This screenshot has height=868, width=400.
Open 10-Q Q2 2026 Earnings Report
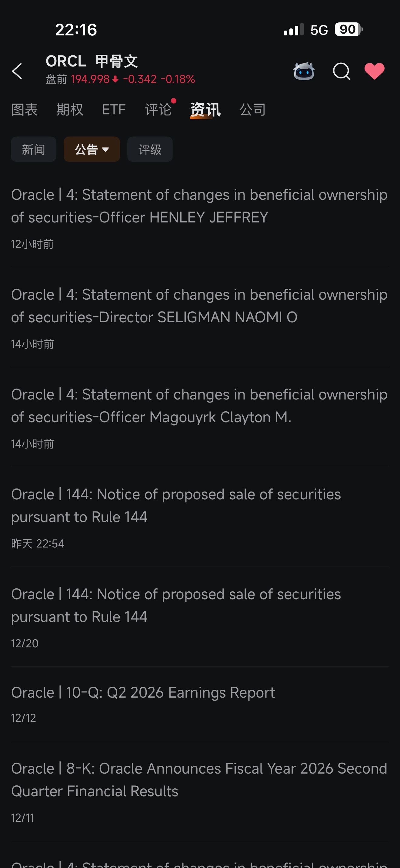coord(200,704)
